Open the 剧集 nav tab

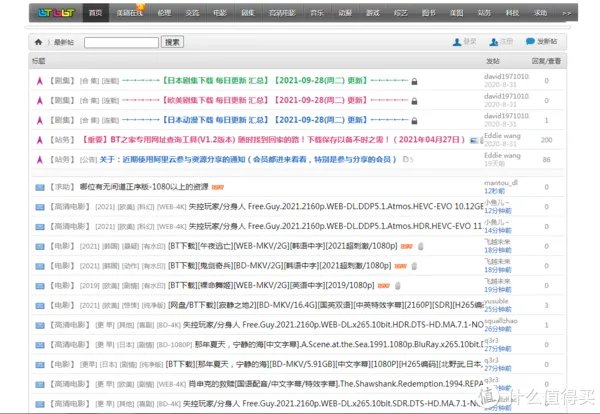click(248, 13)
